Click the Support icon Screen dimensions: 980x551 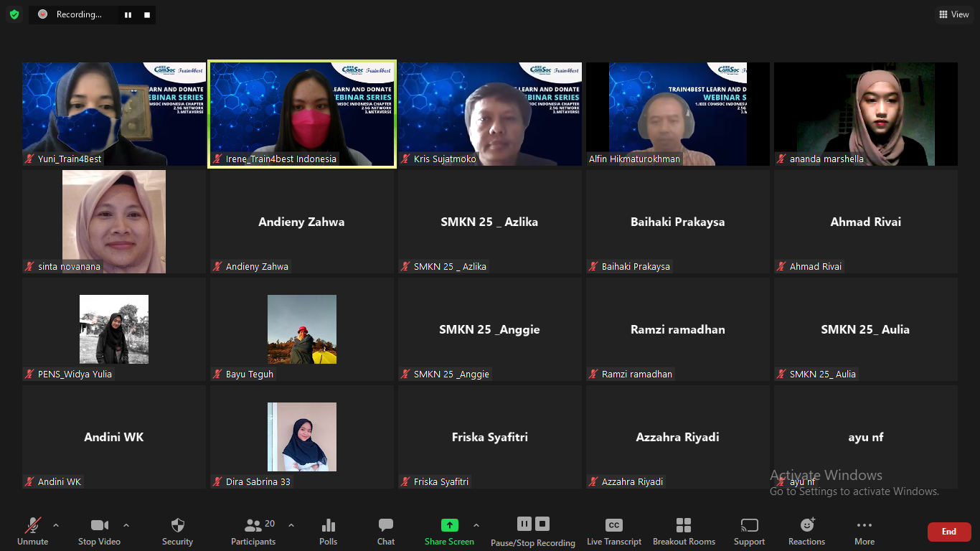tap(749, 531)
